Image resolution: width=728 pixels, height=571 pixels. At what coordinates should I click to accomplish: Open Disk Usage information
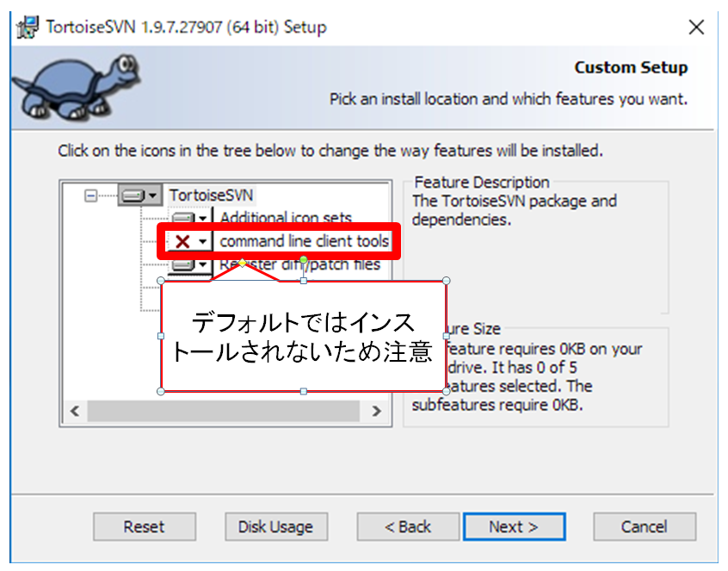(275, 526)
